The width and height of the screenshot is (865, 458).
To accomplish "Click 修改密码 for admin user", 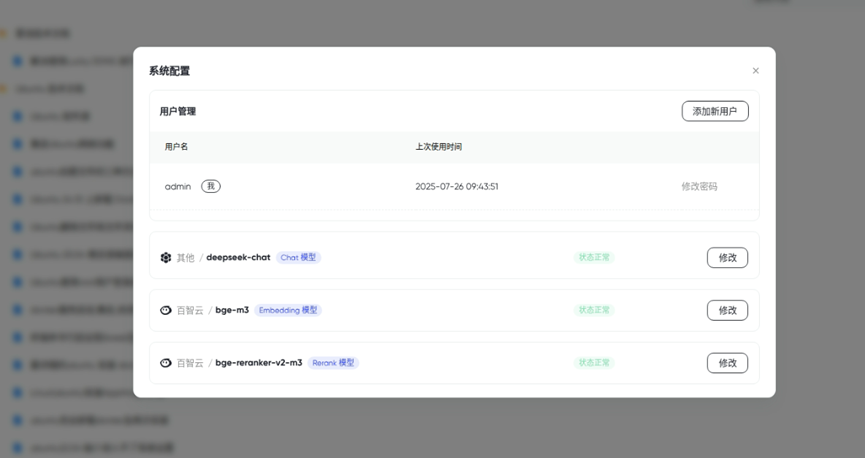I will [x=699, y=187].
